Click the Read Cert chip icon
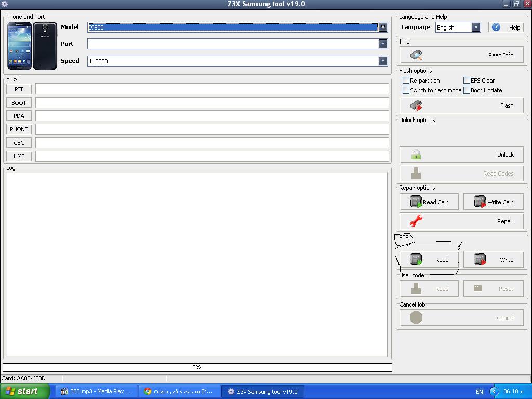Image resolution: width=532 pixels, height=399 pixels. click(x=416, y=202)
